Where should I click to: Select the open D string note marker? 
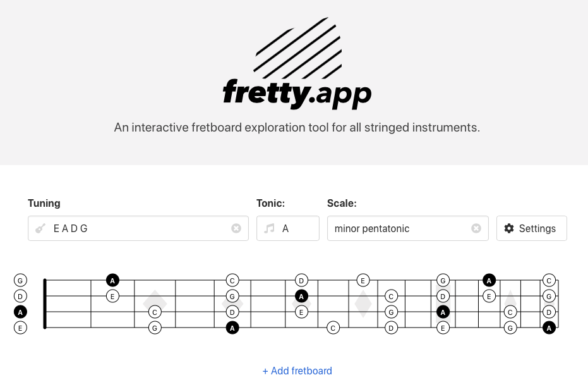tap(21, 296)
